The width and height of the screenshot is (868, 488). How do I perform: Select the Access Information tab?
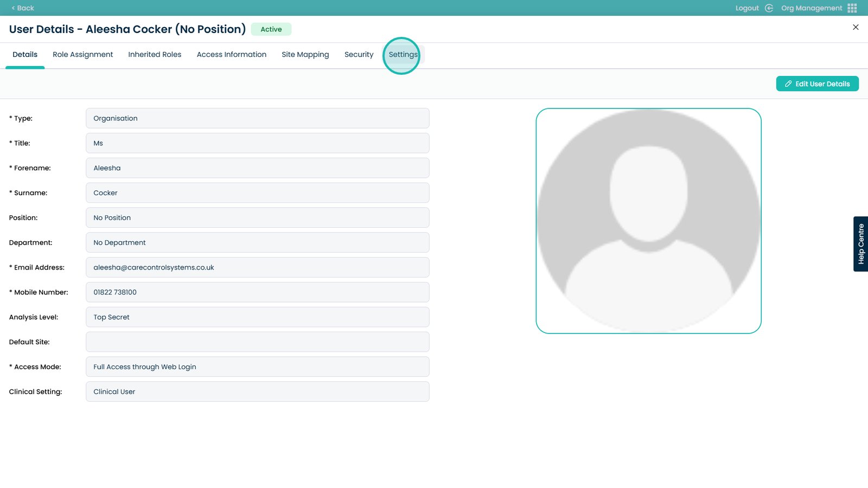(231, 55)
